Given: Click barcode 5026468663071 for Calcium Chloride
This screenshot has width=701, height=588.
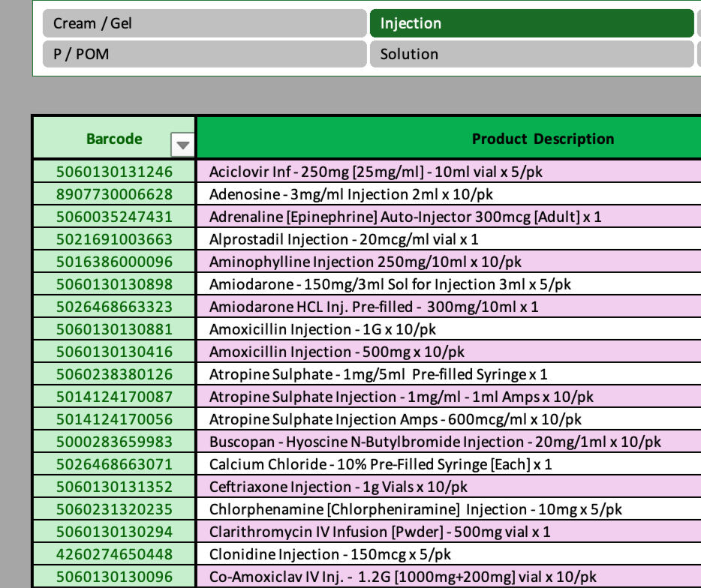Looking at the screenshot, I should (x=114, y=464).
